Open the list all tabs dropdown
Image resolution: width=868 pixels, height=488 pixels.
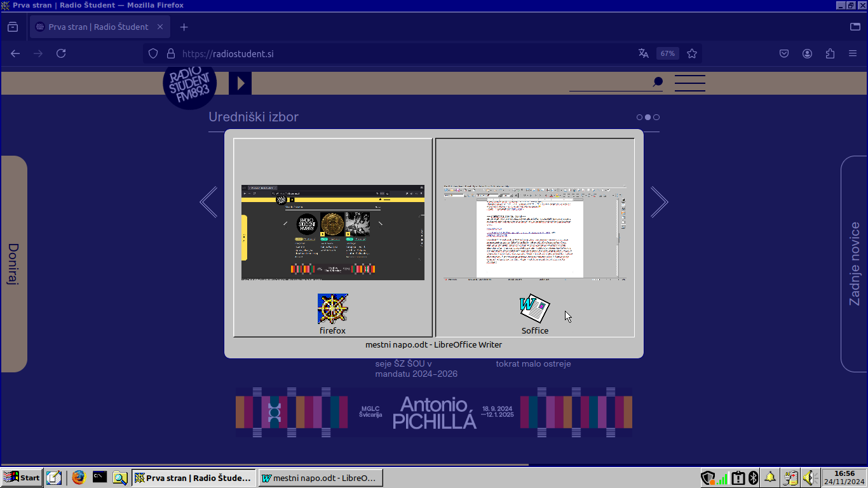[x=855, y=27]
